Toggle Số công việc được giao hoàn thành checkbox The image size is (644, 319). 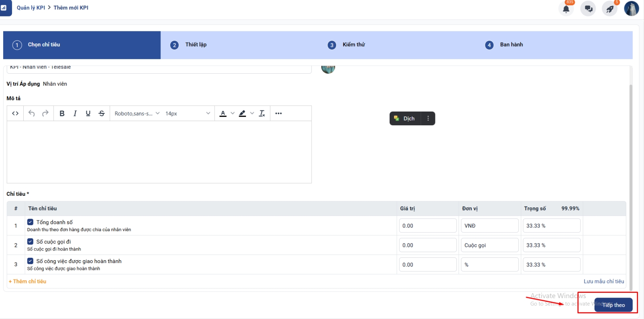click(30, 261)
